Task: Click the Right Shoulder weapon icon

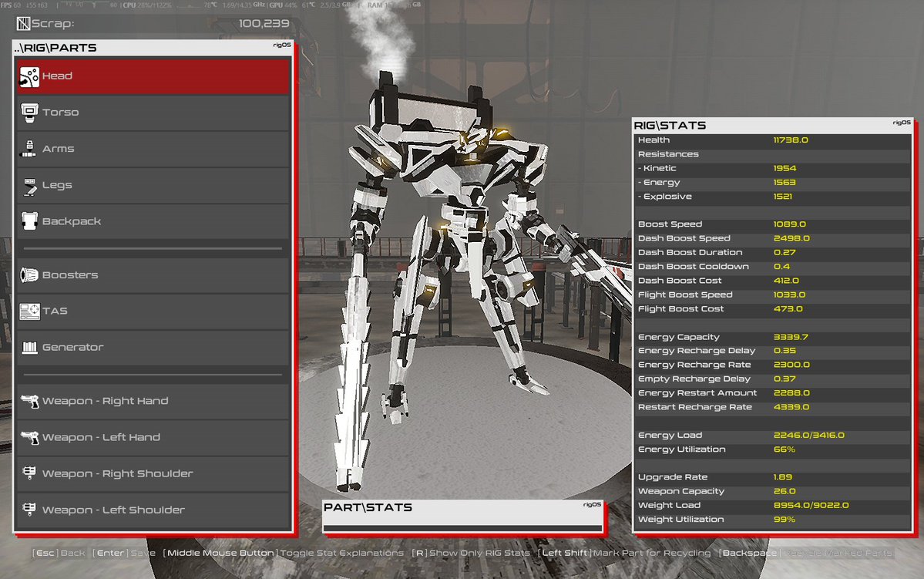Action: (x=29, y=473)
